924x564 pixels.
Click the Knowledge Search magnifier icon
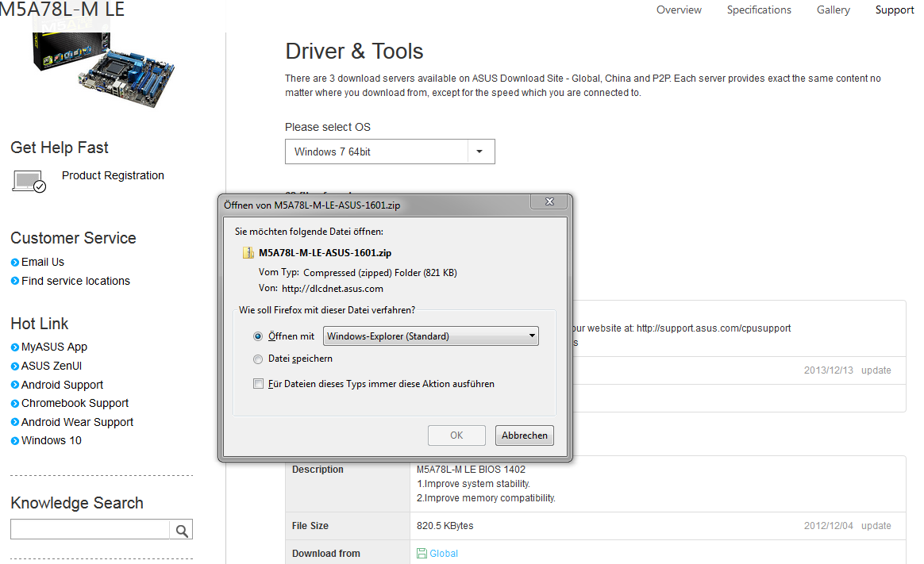pyautogui.click(x=182, y=531)
